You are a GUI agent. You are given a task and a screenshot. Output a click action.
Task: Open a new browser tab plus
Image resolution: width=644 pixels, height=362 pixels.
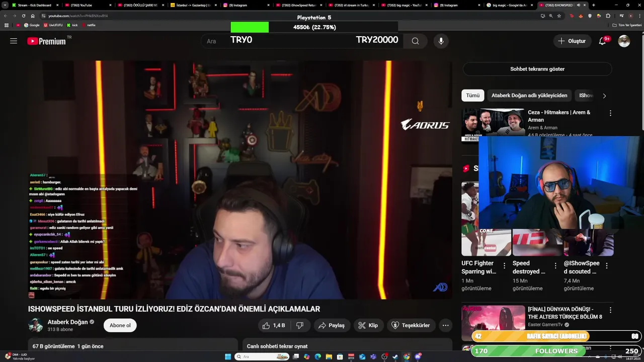[x=594, y=5]
